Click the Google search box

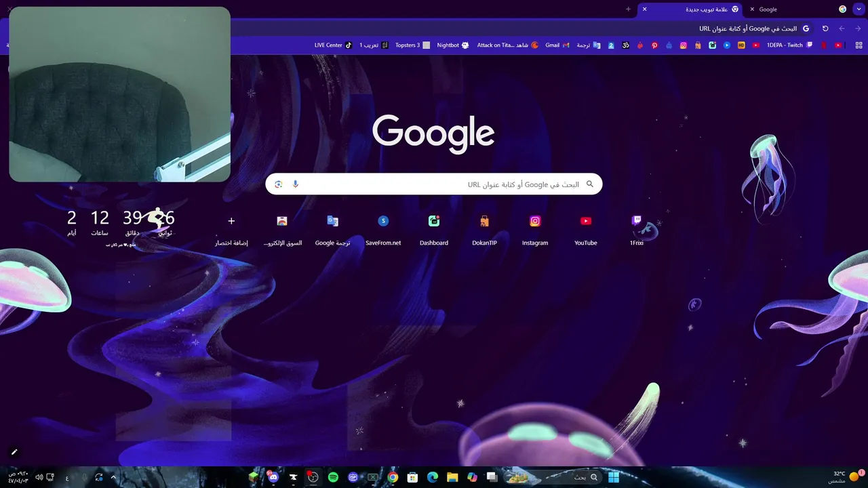(x=434, y=184)
